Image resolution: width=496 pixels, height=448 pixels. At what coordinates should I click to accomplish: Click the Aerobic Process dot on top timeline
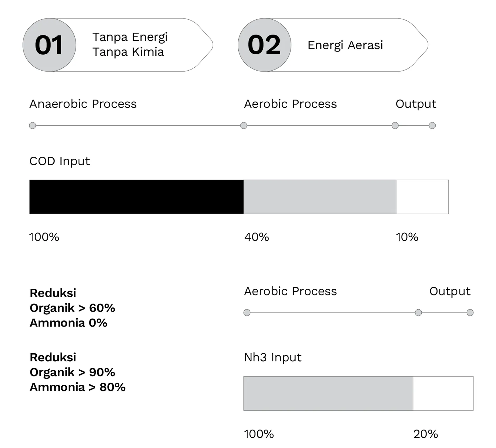tap(244, 125)
